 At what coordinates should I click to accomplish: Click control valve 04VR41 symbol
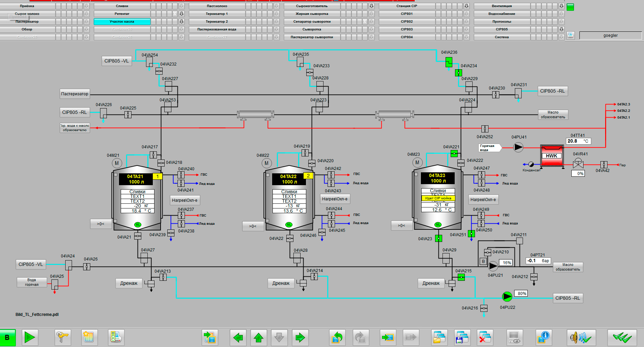[578, 164]
